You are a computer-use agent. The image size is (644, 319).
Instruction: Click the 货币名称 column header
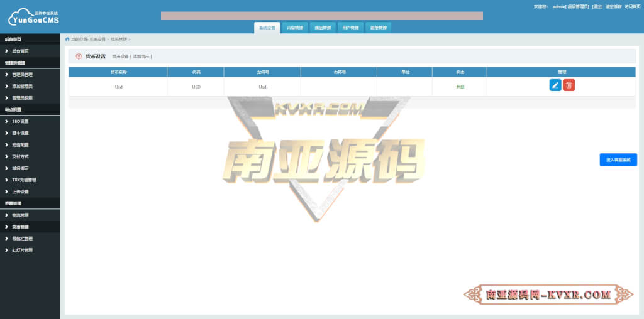[118, 72]
